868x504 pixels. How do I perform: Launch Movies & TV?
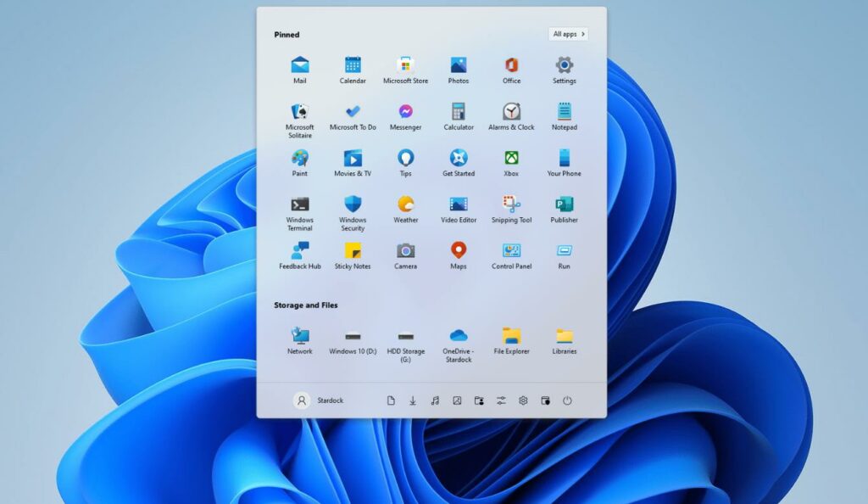pyautogui.click(x=353, y=164)
